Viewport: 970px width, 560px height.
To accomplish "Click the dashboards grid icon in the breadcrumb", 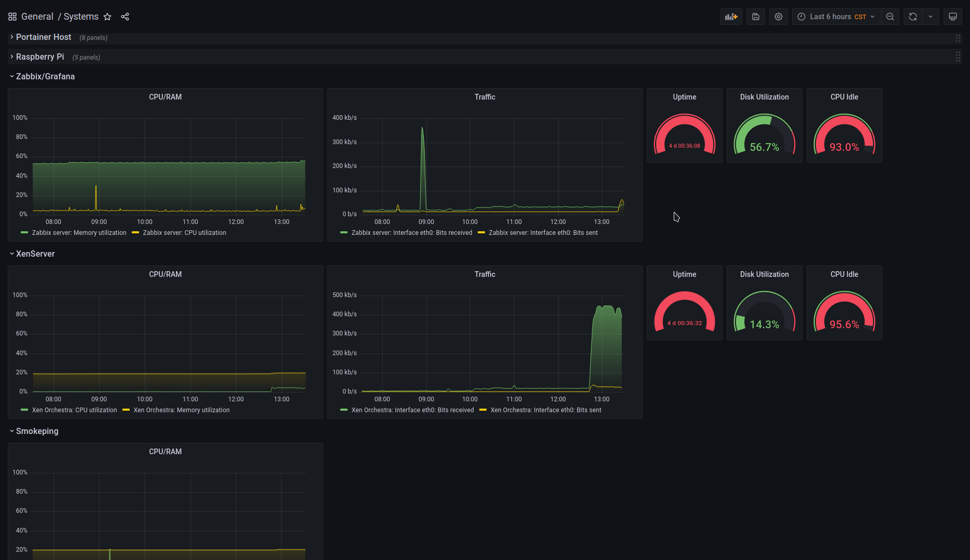I will click(12, 16).
